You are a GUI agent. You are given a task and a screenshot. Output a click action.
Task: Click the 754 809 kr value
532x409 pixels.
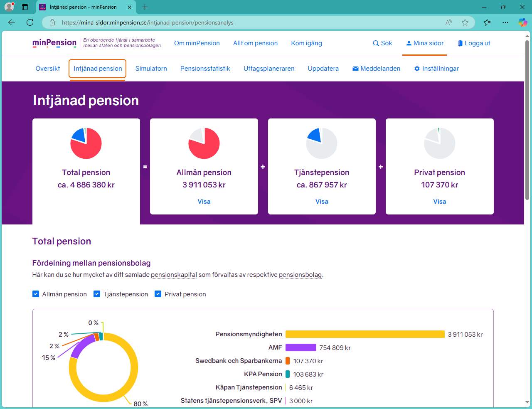coord(335,348)
